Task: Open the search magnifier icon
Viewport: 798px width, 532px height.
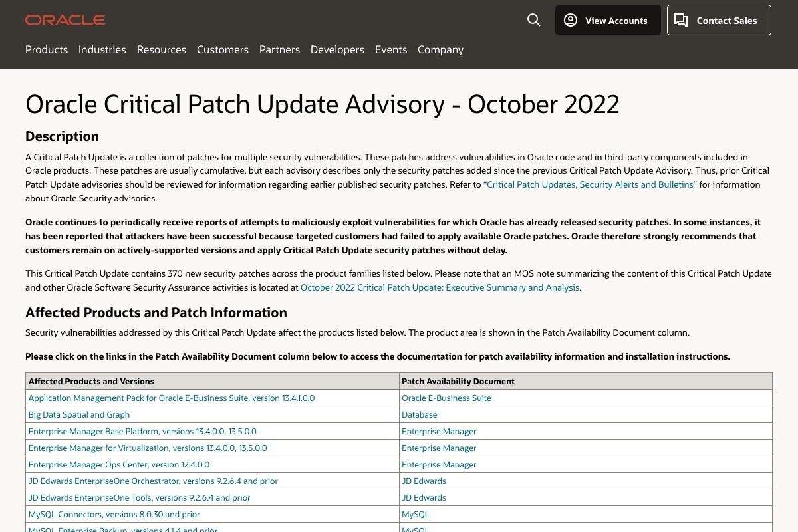Action: click(533, 20)
